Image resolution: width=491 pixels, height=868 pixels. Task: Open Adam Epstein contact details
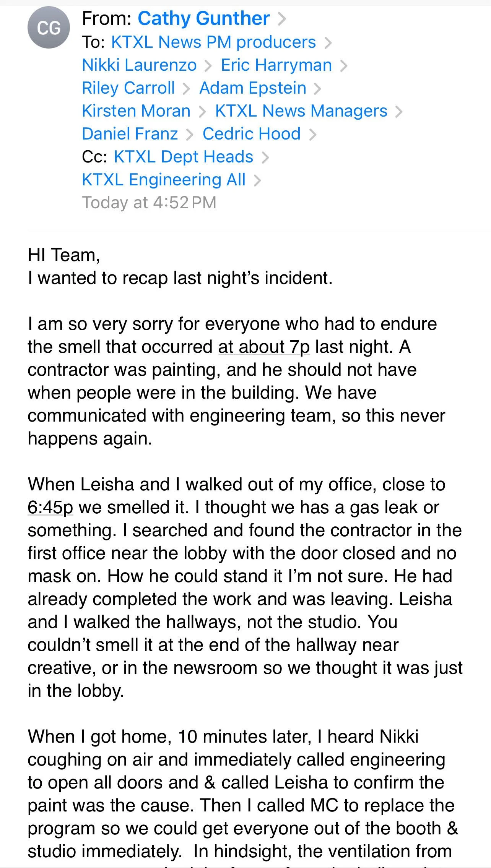click(x=253, y=88)
